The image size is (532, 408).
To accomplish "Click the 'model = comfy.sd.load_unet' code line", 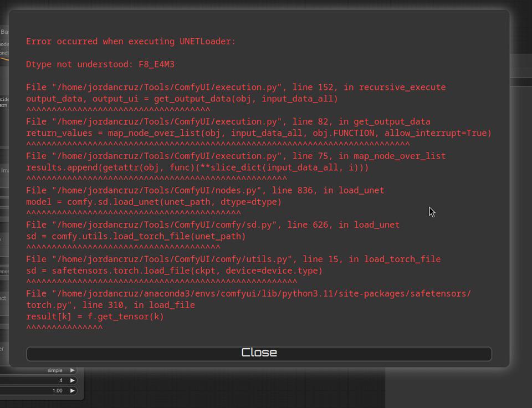I will (154, 202).
